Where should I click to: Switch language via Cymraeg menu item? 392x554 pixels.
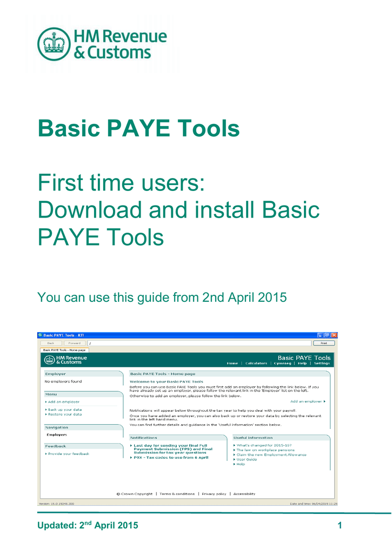[x=283, y=363]
